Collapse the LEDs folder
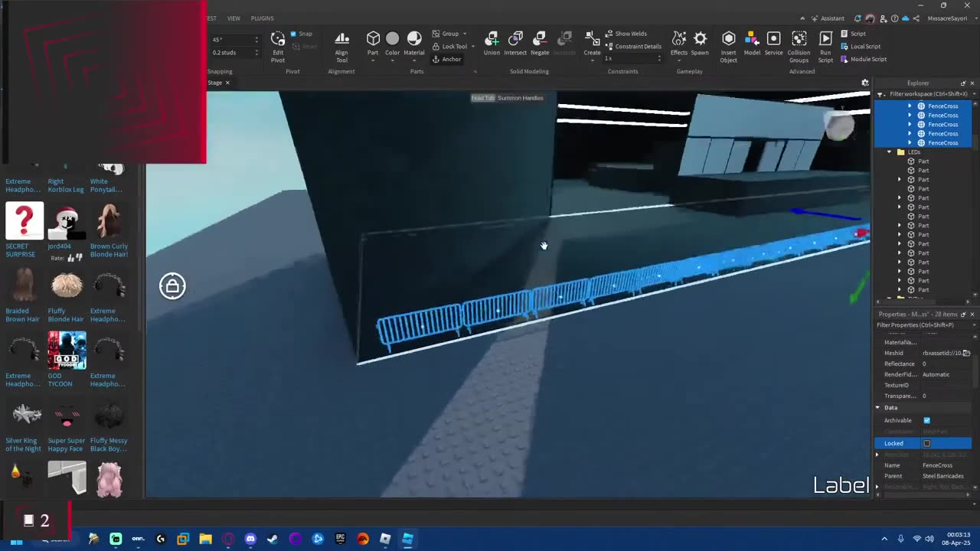The width and height of the screenshot is (980, 551). 890,152
